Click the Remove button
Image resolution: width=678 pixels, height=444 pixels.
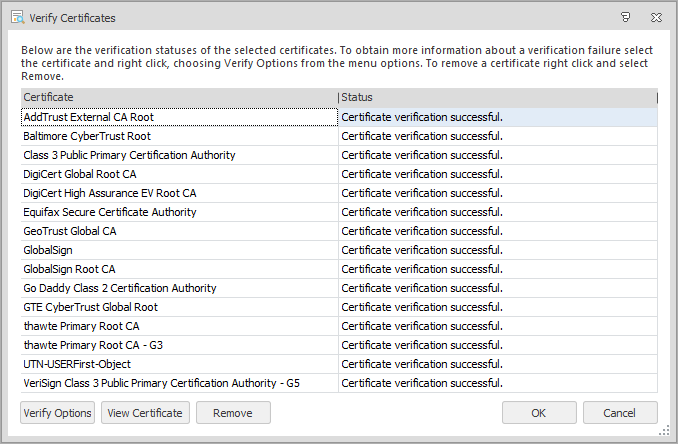(x=233, y=413)
